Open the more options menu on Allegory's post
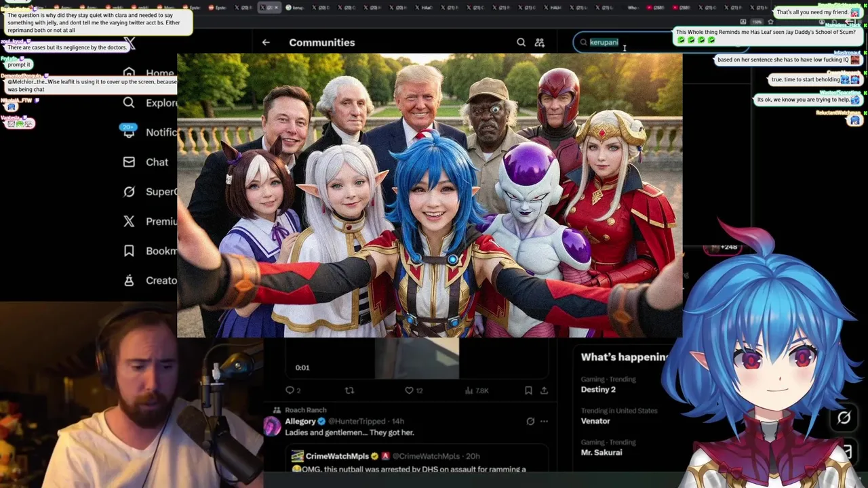The width and height of the screenshot is (868, 488). (x=544, y=421)
